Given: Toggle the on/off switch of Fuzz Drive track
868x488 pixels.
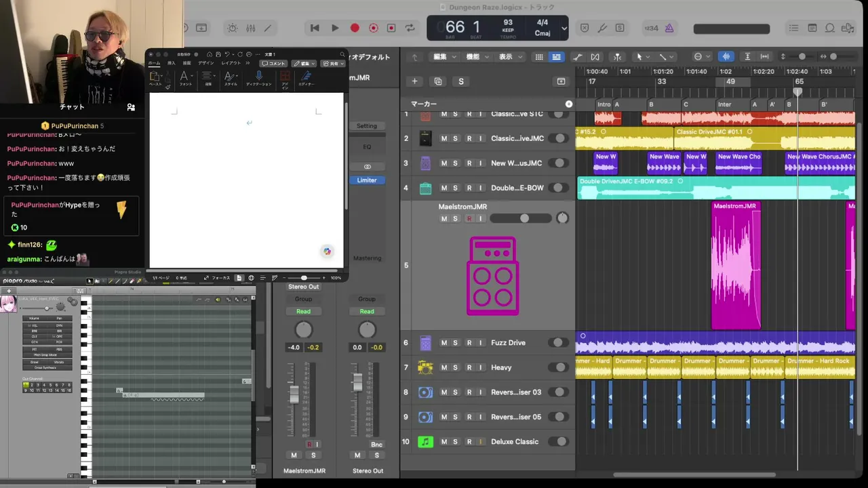Looking at the screenshot, I should tap(559, 343).
